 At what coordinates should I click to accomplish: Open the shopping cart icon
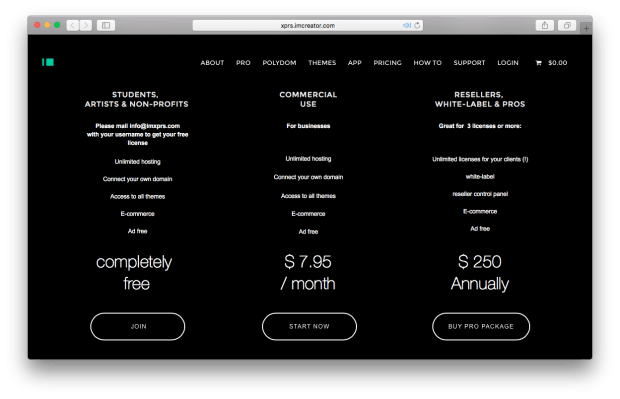tap(538, 62)
